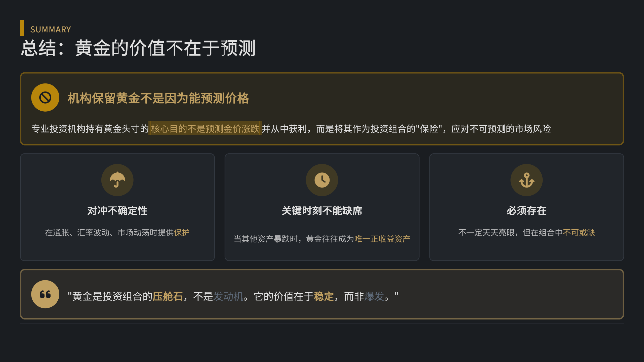Click the gold accent bar beside SUMMARY

point(22,28)
